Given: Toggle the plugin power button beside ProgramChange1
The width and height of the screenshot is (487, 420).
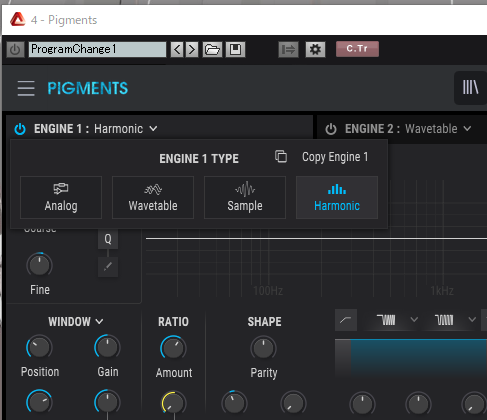Looking at the screenshot, I should click(15, 50).
